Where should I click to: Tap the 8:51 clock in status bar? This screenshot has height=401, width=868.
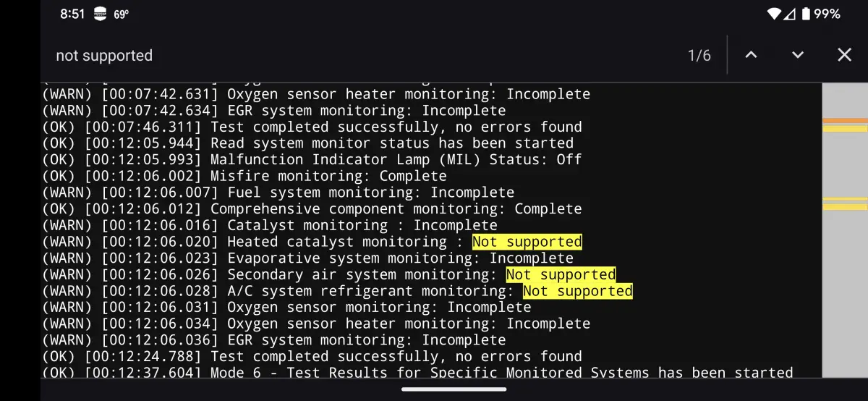(72, 14)
